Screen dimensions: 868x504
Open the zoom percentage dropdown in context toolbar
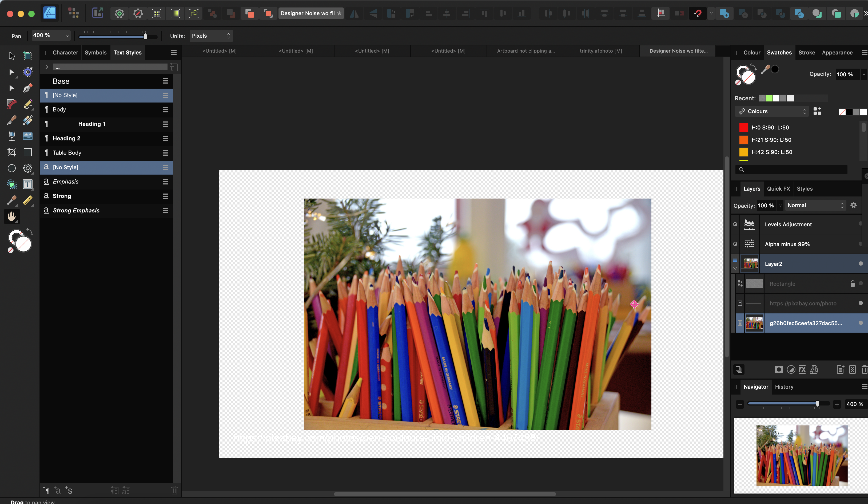(67, 36)
